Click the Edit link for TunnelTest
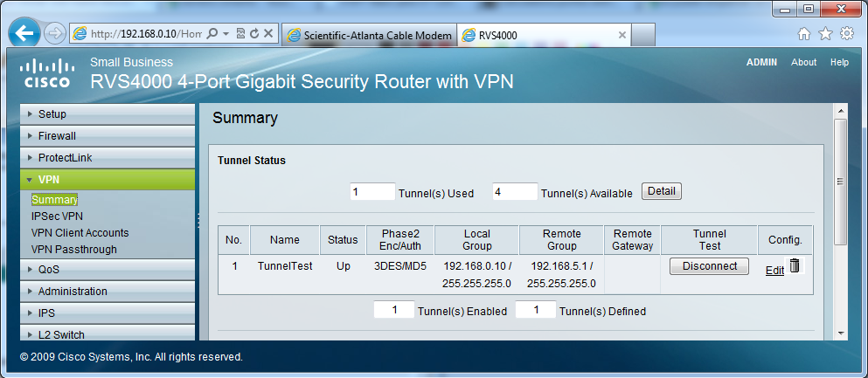Viewport: 868px width, 378px height. pyautogui.click(x=774, y=271)
